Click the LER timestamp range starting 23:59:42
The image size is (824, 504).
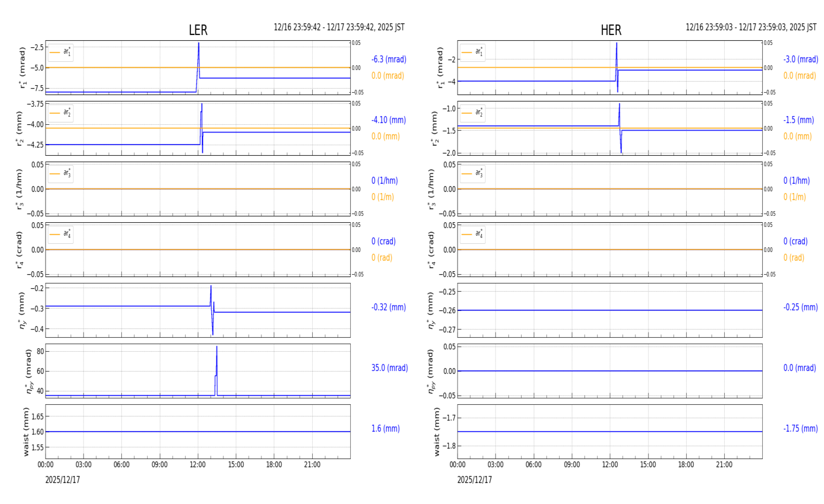tap(339, 27)
